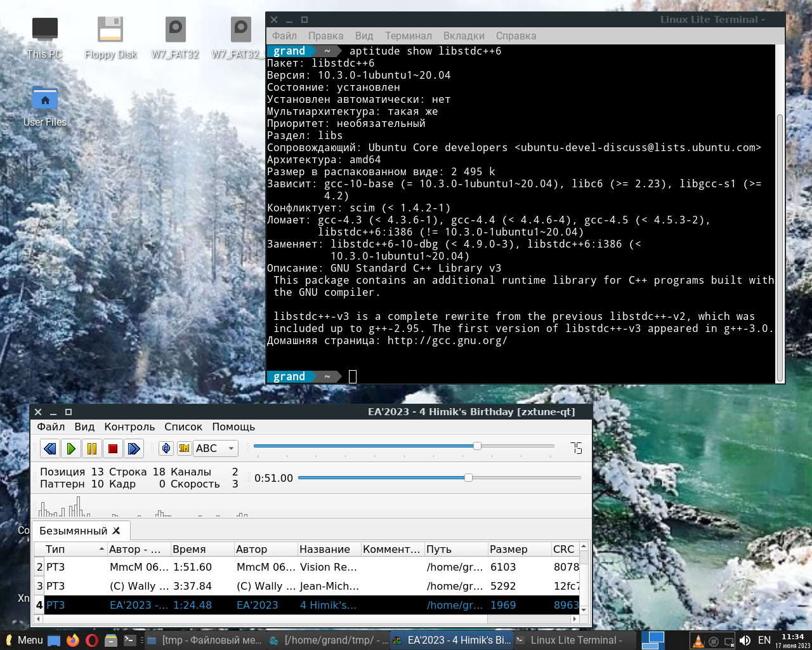Open the Помощь menu in zxtune
The image size is (812, 650).
(233, 427)
